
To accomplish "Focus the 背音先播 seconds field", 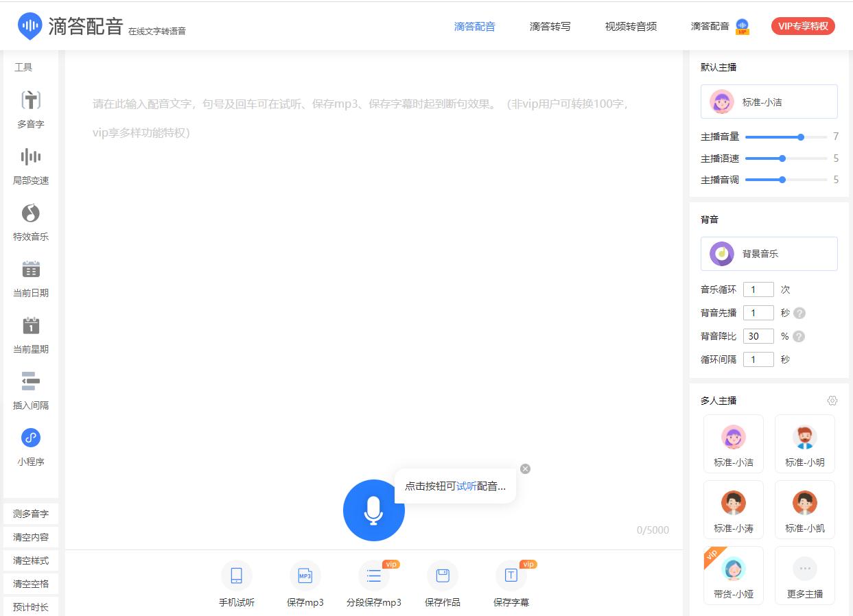I will (758, 313).
